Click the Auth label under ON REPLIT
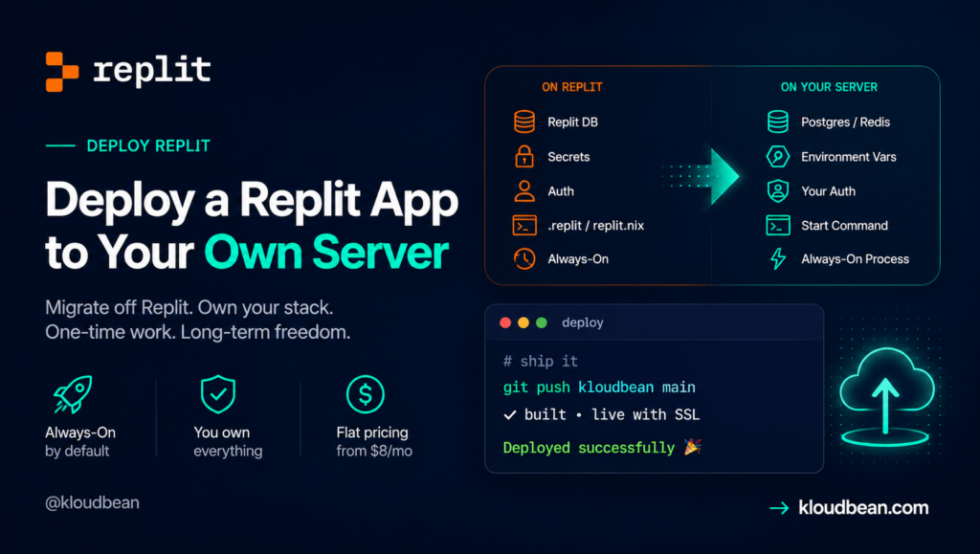 pyautogui.click(x=561, y=191)
